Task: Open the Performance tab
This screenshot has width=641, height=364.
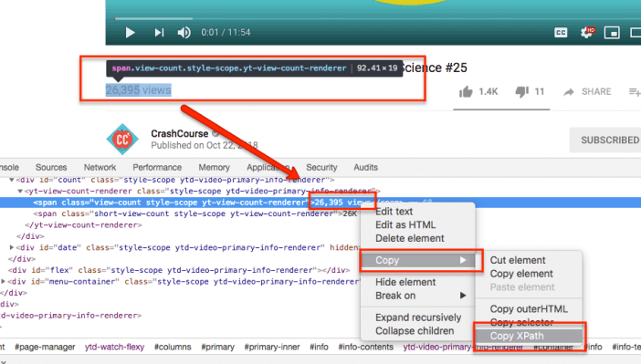Action: [157, 168]
